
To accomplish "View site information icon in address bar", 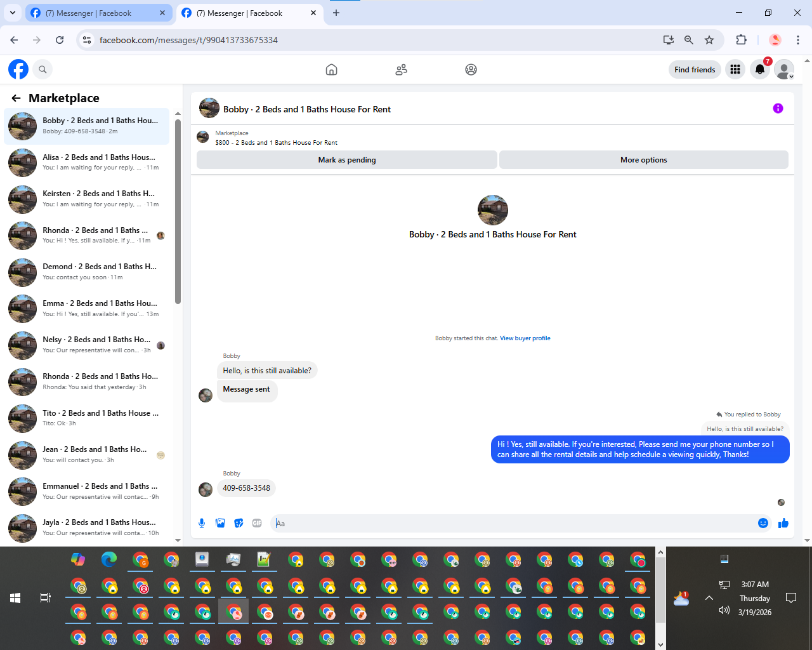I will [x=87, y=40].
